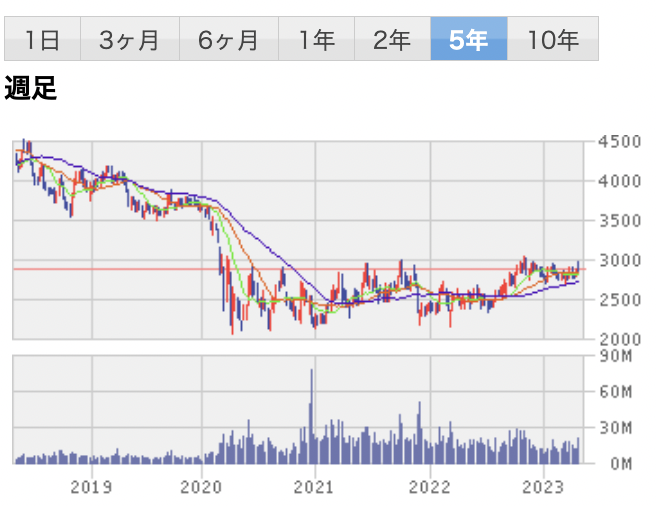Screen dimensions: 656x506
Task: Show the 1年 chart view
Action: click(x=316, y=40)
